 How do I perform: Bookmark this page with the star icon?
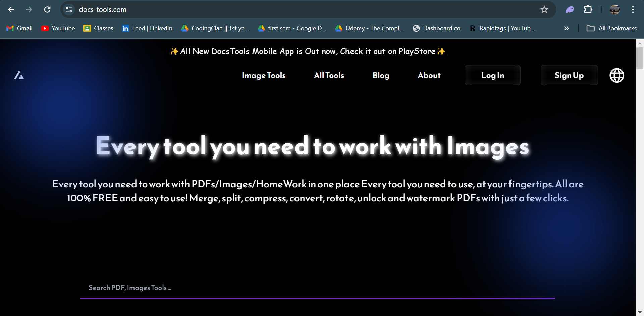point(544,10)
